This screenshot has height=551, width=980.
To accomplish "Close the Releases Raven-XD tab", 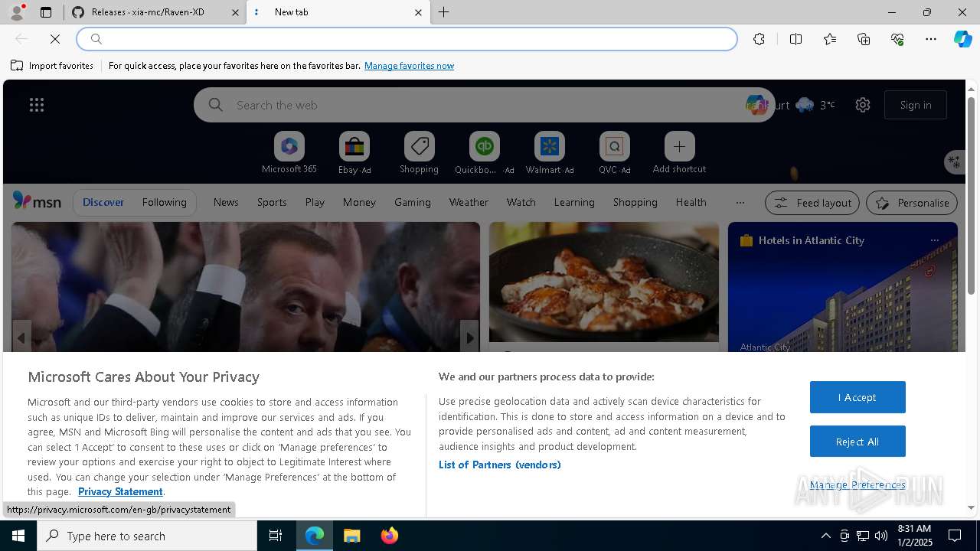I will (x=235, y=12).
